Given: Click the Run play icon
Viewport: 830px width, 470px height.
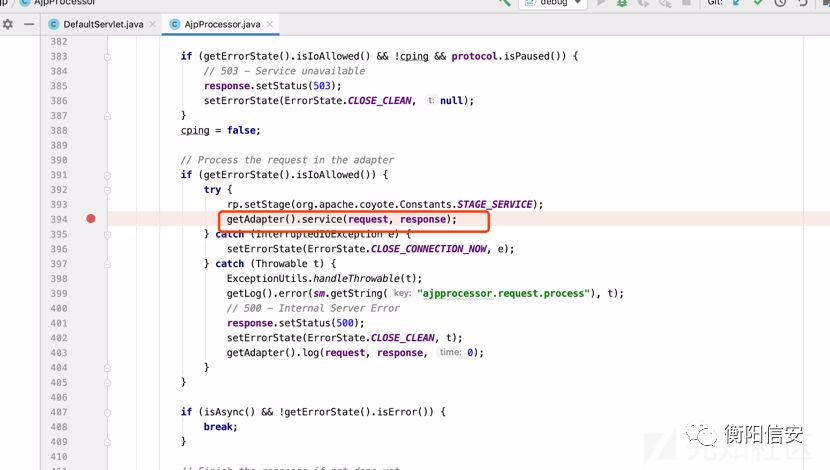Looking at the screenshot, I should 601,3.
